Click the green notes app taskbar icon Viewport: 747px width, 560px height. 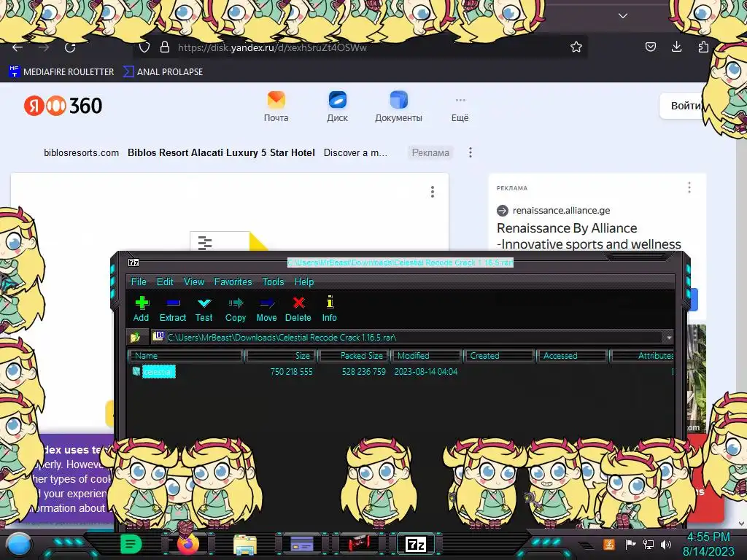tap(131, 544)
